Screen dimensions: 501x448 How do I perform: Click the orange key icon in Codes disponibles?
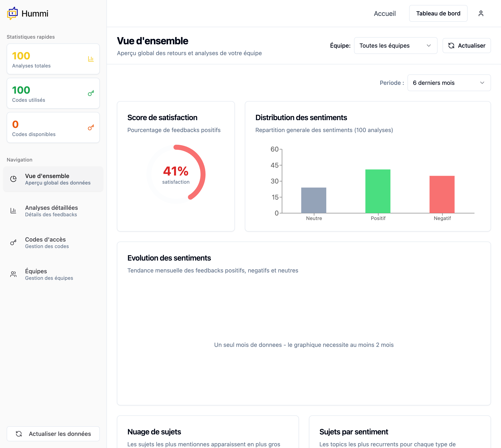(x=91, y=127)
